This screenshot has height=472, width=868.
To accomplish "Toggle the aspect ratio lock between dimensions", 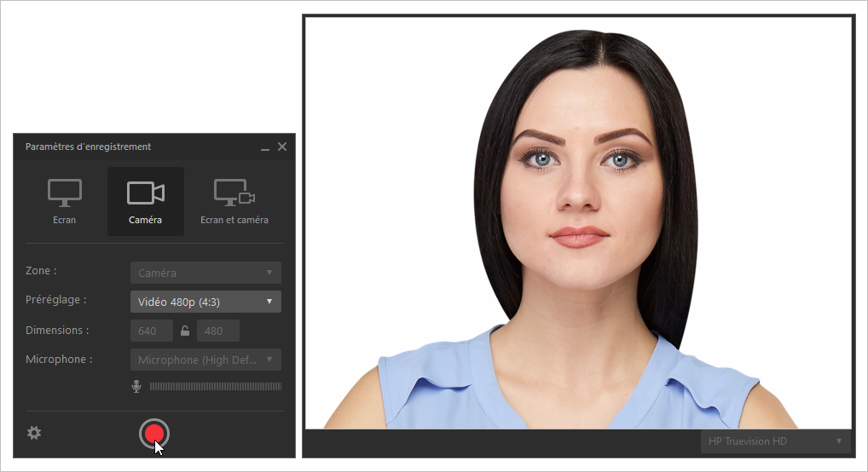I will click(x=185, y=331).
